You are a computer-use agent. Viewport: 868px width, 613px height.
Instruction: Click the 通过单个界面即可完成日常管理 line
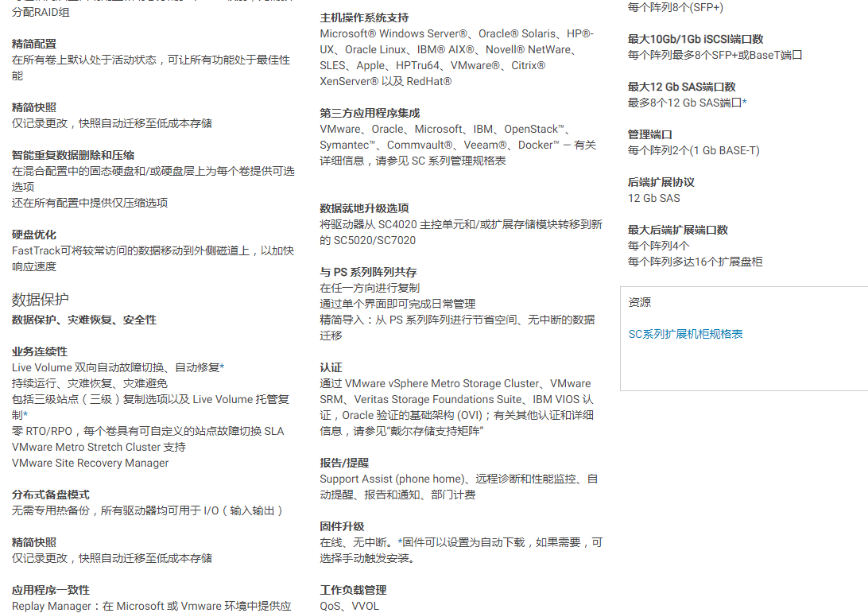[x=397, y=304]
